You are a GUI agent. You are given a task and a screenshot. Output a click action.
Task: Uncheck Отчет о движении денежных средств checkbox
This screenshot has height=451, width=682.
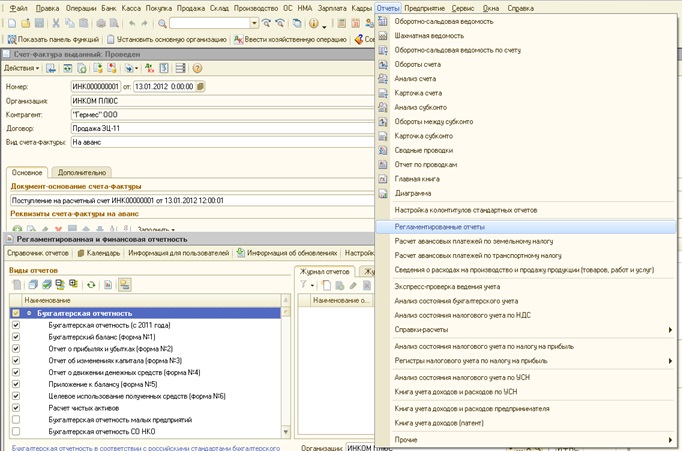tap(16, 372)
